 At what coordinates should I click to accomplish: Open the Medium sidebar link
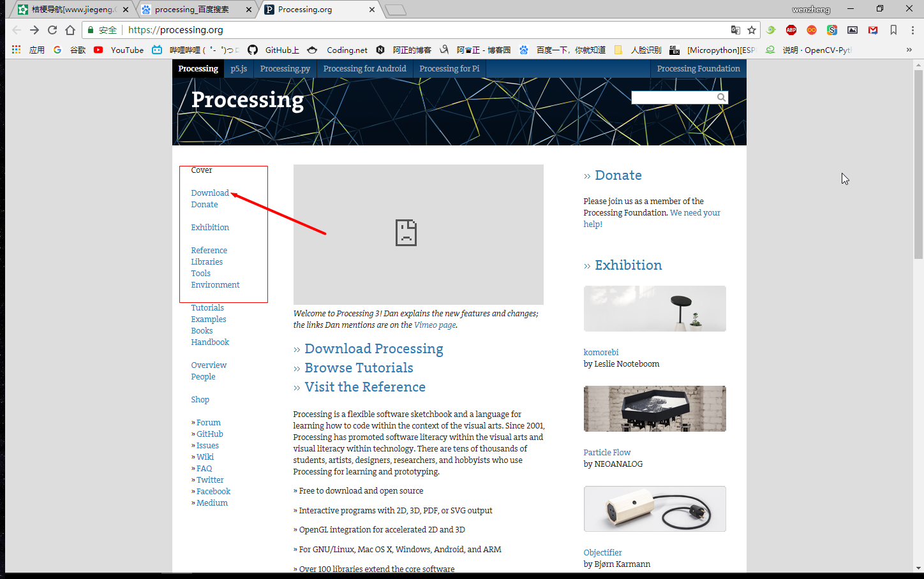click(x=212, y=503)
